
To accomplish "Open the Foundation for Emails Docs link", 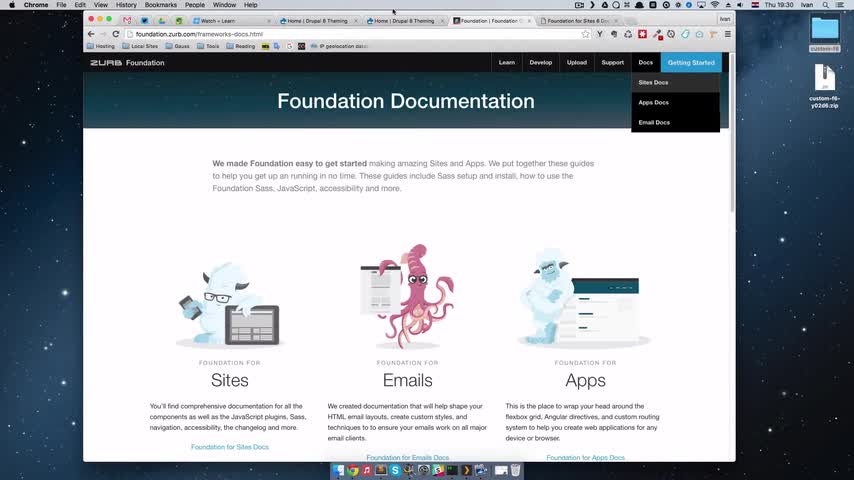I will pyautogui.click(x=407, y=458).
